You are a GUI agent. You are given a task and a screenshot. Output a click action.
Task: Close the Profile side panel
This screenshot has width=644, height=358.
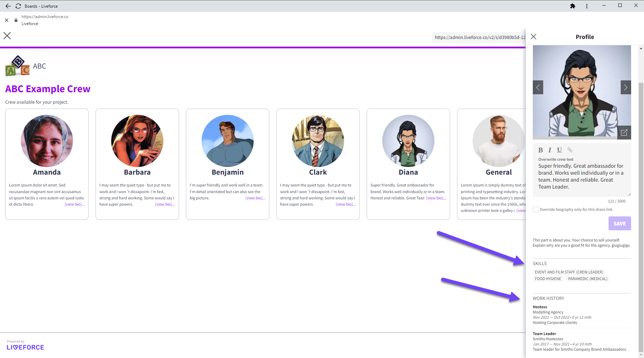(x=533, y=37)
